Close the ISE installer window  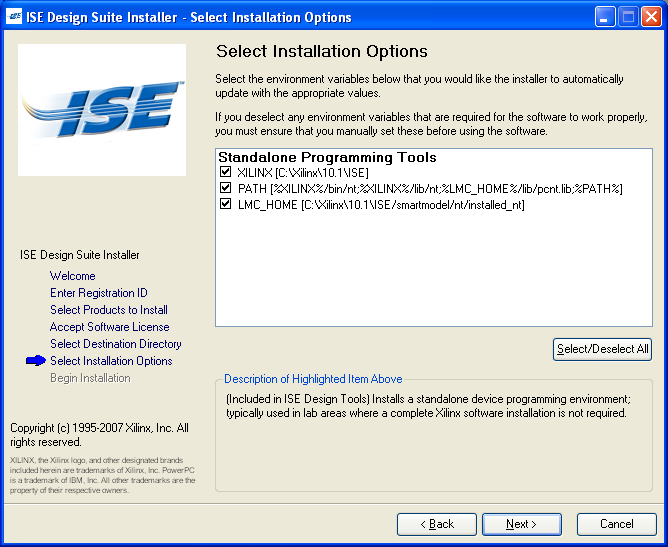(x=651, y=17)
